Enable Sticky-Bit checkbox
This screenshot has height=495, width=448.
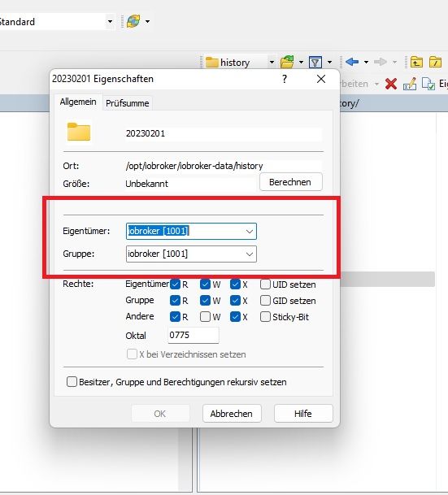(265, 317)
